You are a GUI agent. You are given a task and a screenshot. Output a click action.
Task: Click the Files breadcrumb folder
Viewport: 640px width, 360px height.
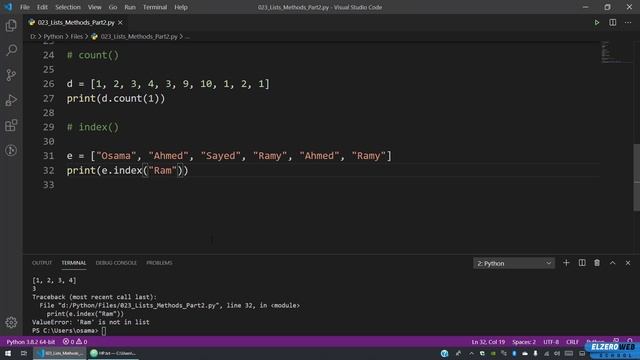(x=77, y=36)
